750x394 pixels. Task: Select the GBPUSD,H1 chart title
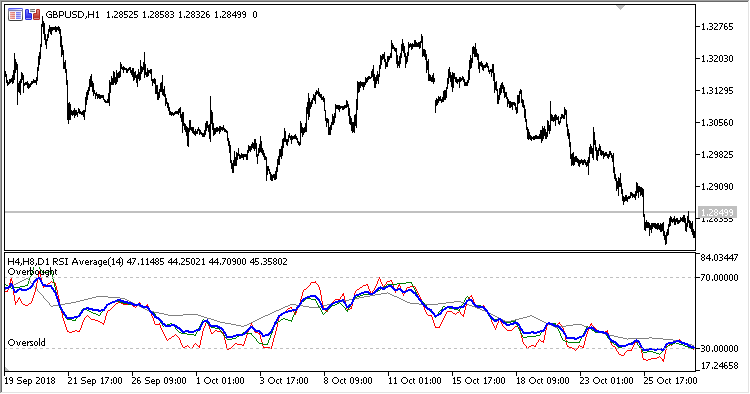coord(72,15)
